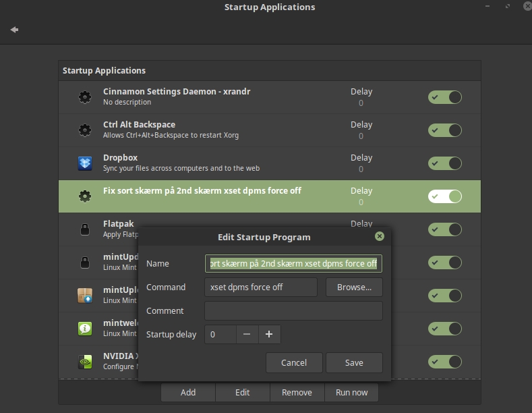Screen dimensions: 532x413
Task: Increase startup delay with plus button
Action: click(x=269, y=334)
